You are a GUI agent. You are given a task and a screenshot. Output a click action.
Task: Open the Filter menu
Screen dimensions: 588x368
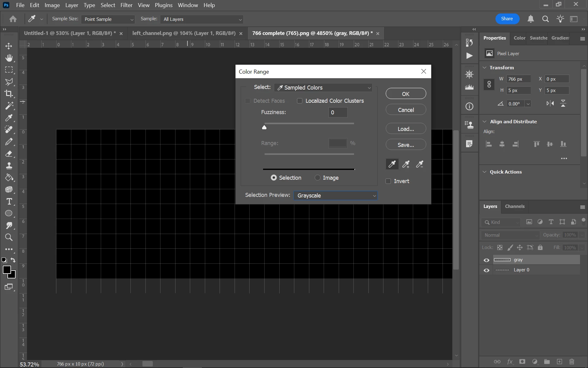126,5
